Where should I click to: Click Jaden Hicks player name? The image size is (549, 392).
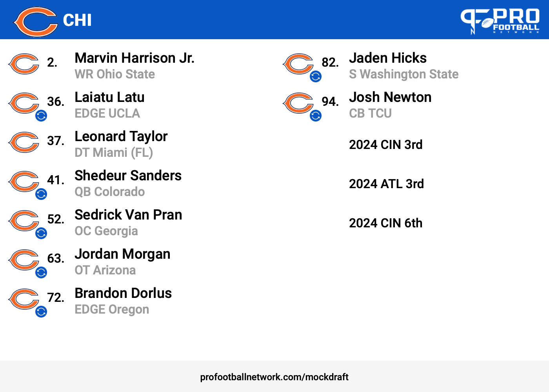(x=388, y=58)
